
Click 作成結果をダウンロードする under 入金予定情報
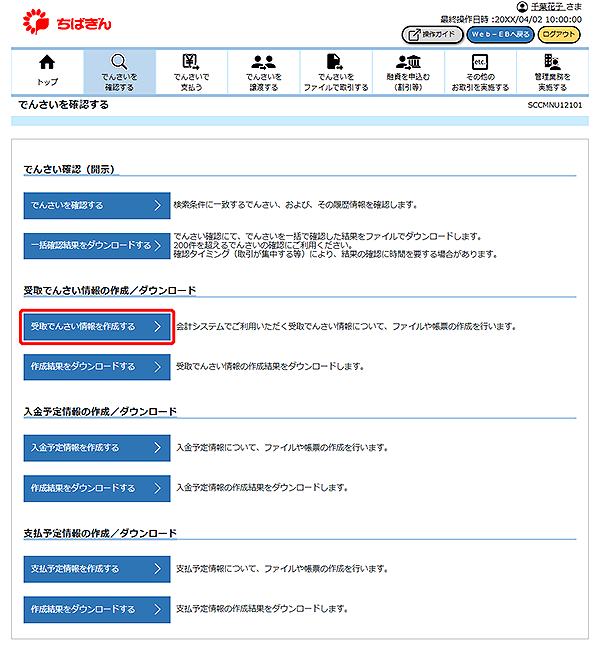(x=97, y=488)
